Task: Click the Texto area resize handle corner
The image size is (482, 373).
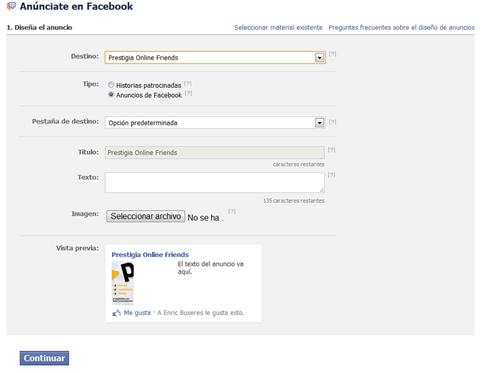Action: [321, 190]
